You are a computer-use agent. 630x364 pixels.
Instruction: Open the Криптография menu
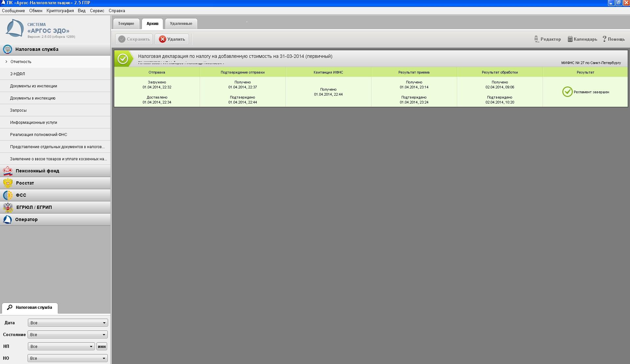60,11
